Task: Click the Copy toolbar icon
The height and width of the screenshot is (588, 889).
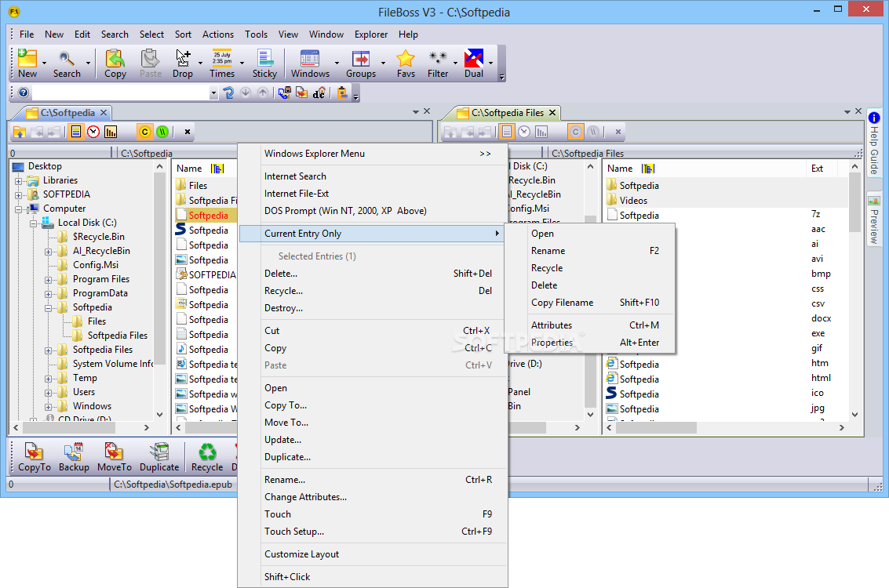Action: (115, 58)
